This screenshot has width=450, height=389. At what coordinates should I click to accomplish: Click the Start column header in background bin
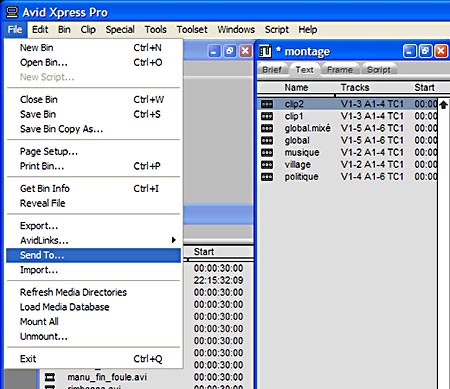point(204,252)
